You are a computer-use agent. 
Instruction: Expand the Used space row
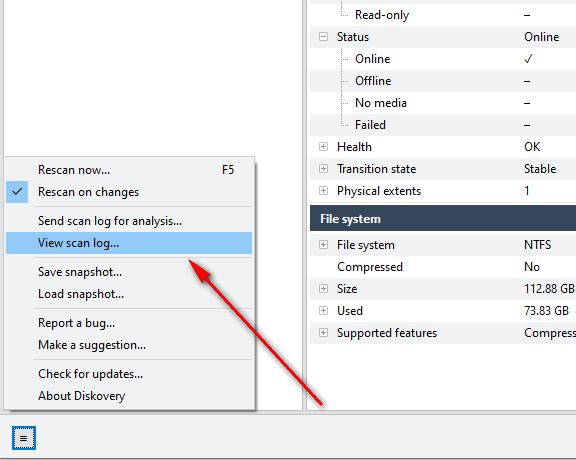point(323,311)
